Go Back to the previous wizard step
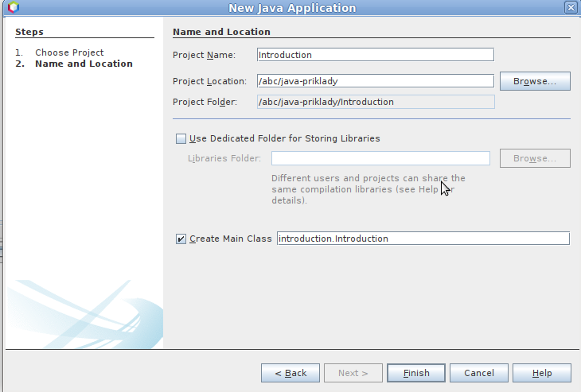The height and width of the screenshot is (392, 581). (x=290, y=373)
